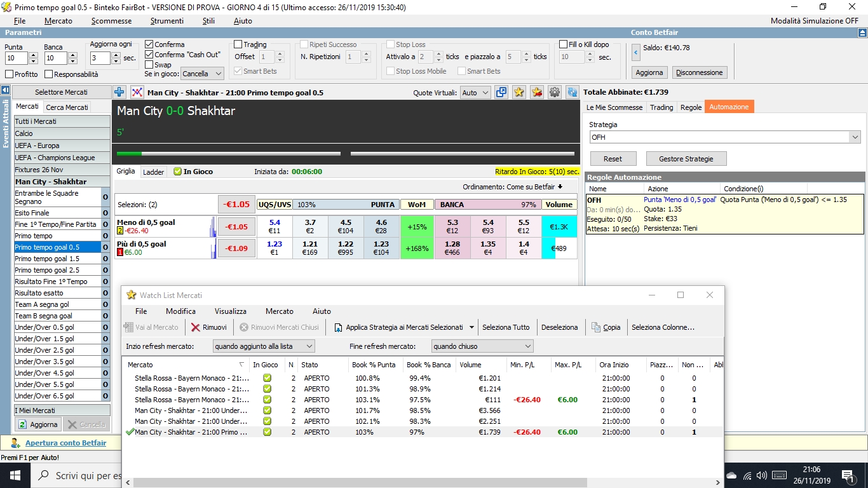Click the Reset button

pos(613,159)
